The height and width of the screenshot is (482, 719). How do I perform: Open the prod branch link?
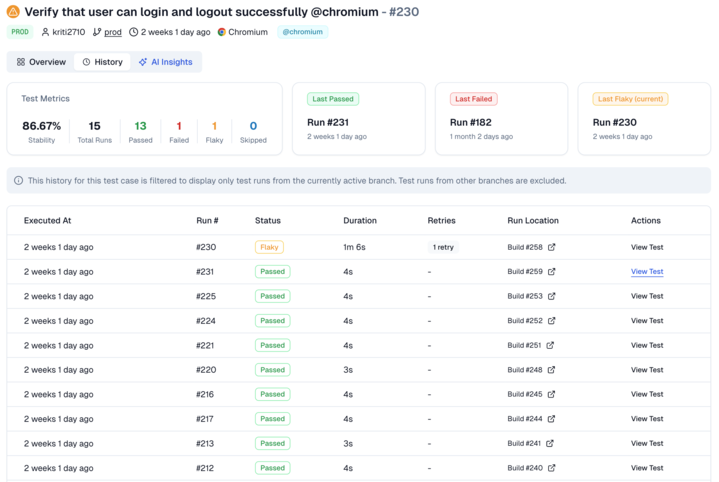pyautogui.click(x=113, y=32)
